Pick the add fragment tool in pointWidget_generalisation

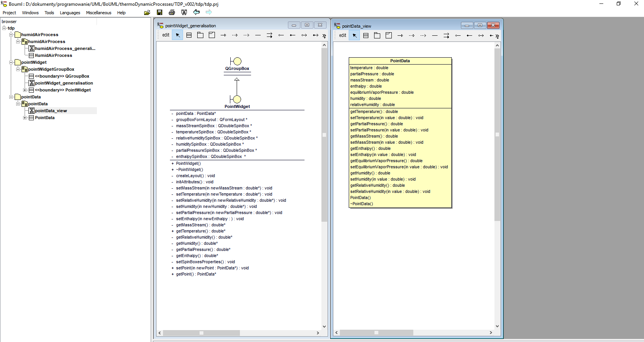[212, 35]
